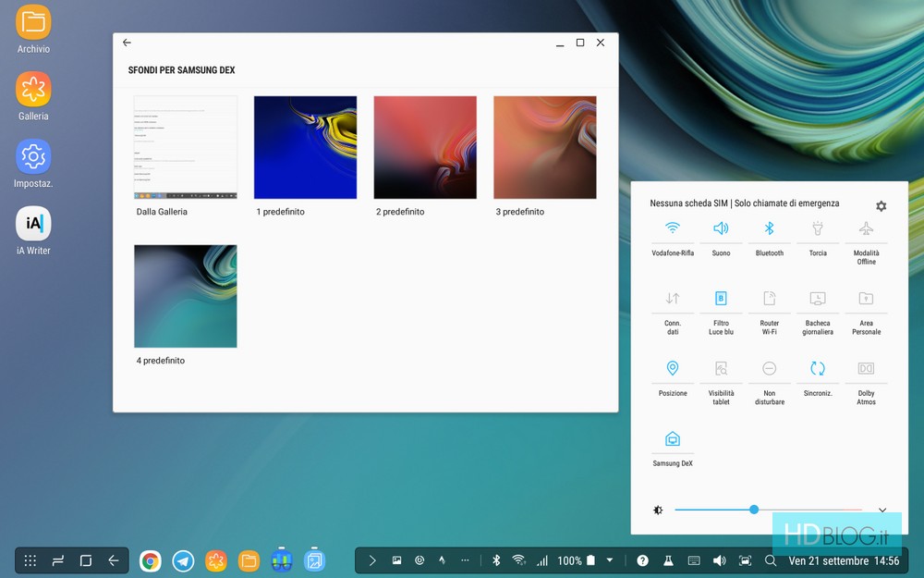Image resolution: width=924 pixels, height=578 pixels.
Task: Toggle Sincroniz. sync setting
Action: tap(818, 378)
